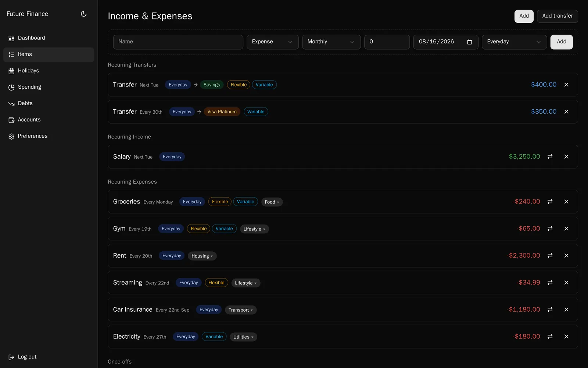Click the $3,250.00 Salary amount
Viewport: 588px width, 368px height.
point(524,157)
